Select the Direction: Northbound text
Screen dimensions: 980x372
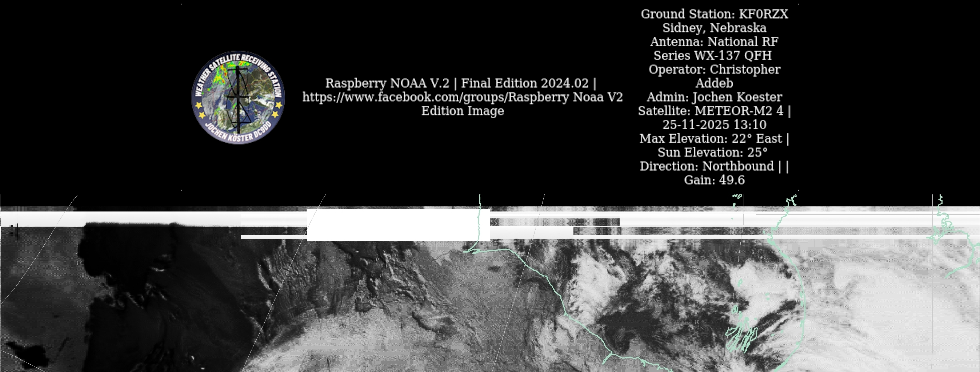click(x=707, y=166)
